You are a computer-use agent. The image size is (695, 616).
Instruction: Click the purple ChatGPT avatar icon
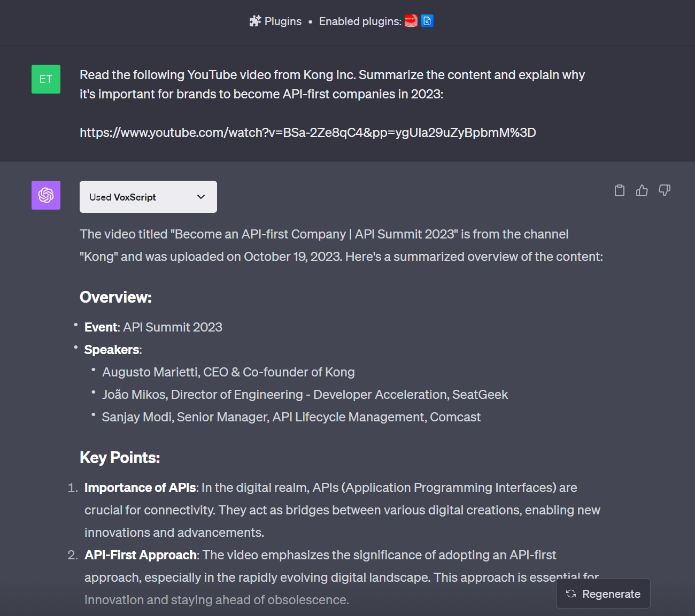[46, 195]
